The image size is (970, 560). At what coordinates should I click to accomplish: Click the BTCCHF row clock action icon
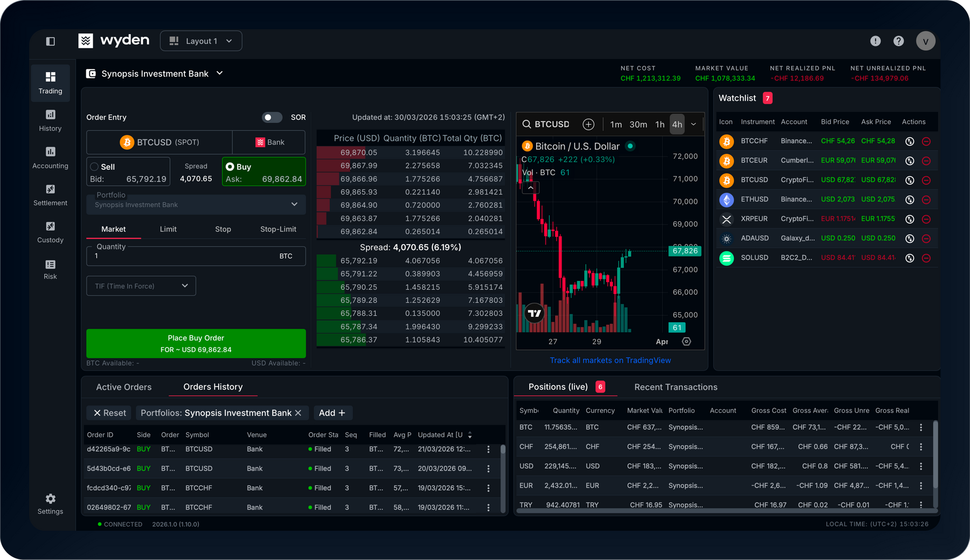coord(910,141)
